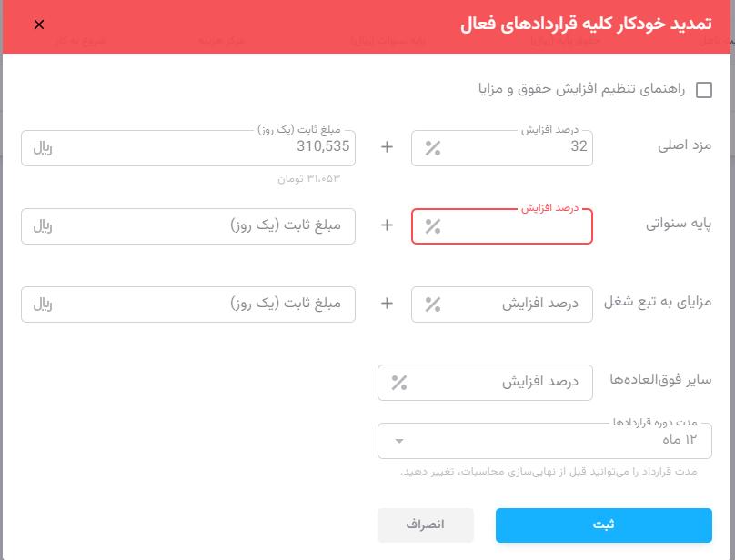
Task: Click the percent icon in مزد اصلی row
Action: (x=433, y=148)
